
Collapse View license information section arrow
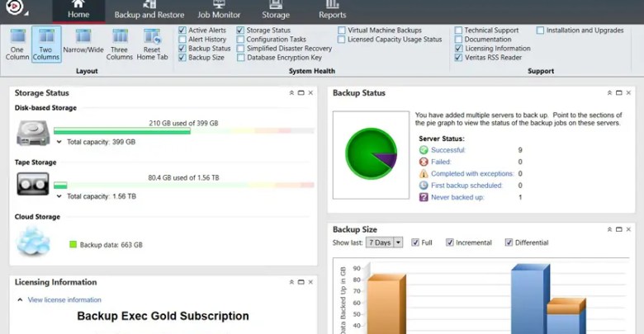[x=20, y=300]
